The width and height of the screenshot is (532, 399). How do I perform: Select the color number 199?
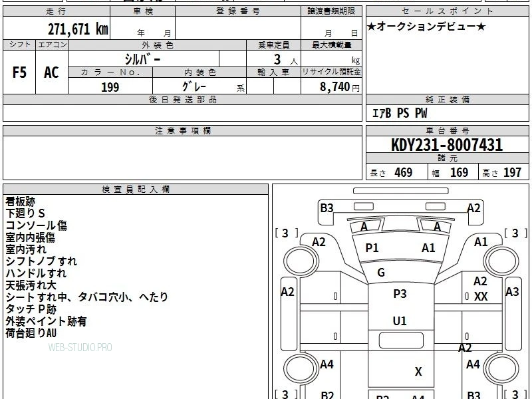click(x=110, y=87)
